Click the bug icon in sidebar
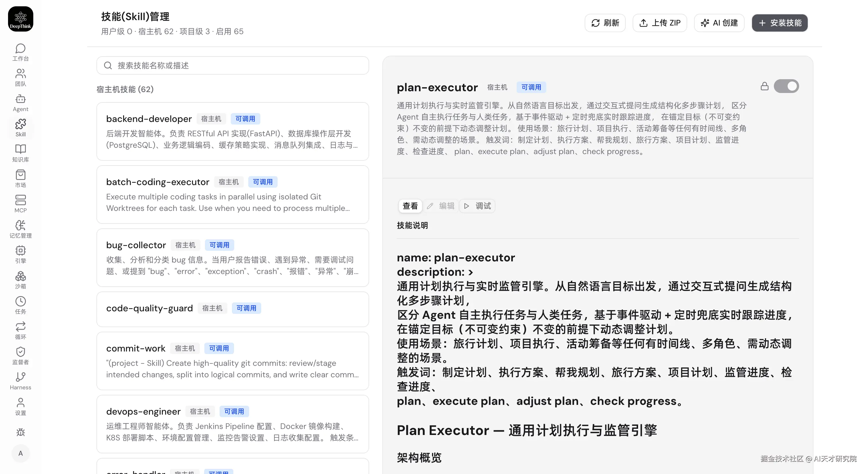Screen dimensions: 868x474 point(21,432)
